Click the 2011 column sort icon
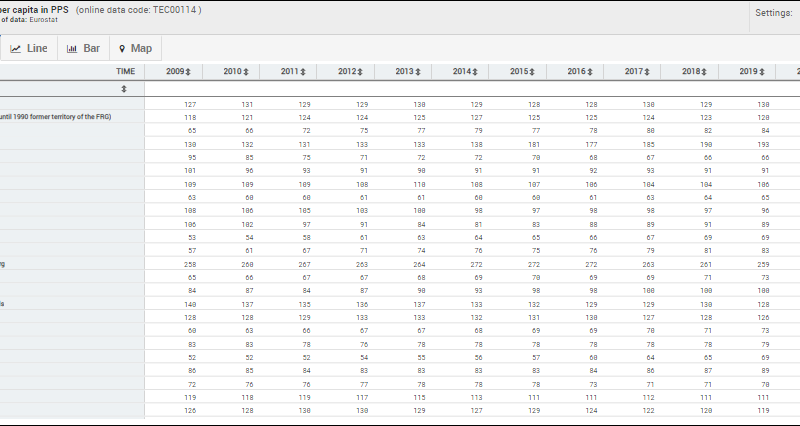Viewport: 800px width, 426px height. tap(303, 72)
